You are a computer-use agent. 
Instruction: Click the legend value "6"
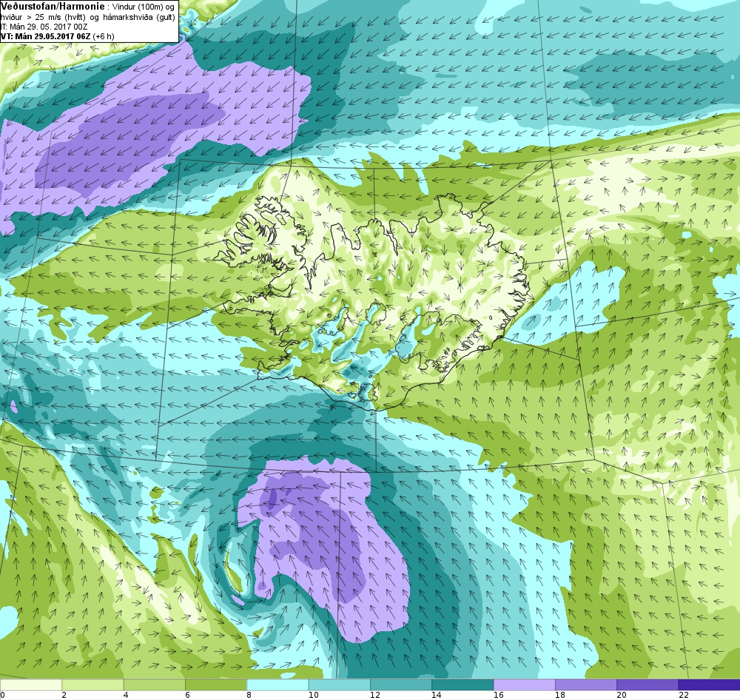click(187, 695)
